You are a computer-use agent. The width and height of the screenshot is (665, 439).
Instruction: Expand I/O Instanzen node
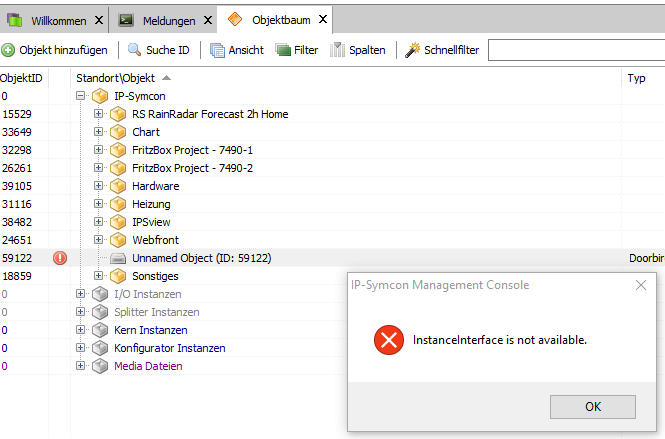80,294
